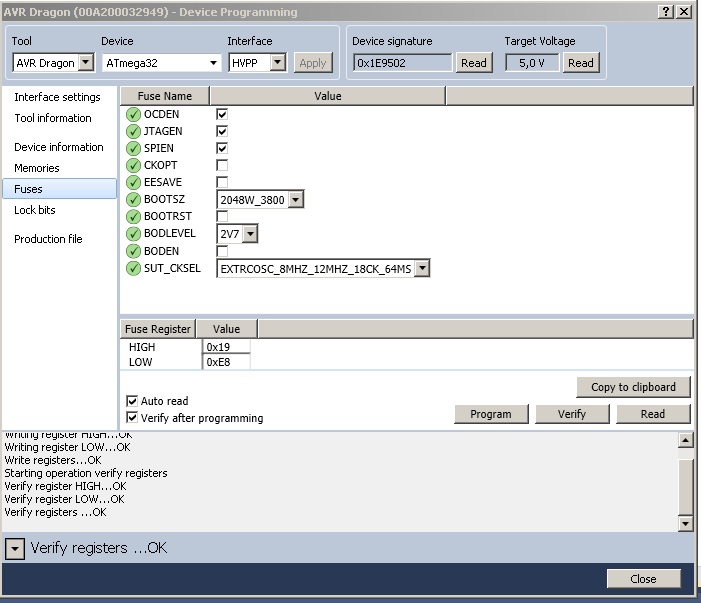Image resolution: width=701 pixels, height=603 pixels.
Task: Select the Fuses page
Action: click(59, 189)
